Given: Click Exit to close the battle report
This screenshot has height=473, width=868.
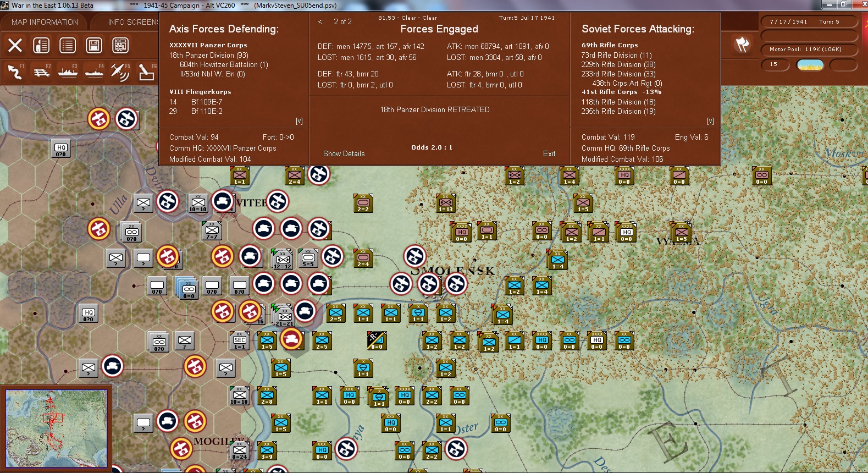Looking at the screenshot, I should point(549,153).
